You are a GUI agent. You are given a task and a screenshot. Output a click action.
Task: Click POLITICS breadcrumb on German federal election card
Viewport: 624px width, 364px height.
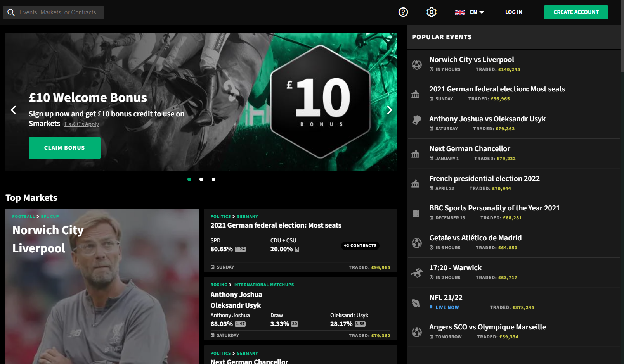click(x=220, y=217)
